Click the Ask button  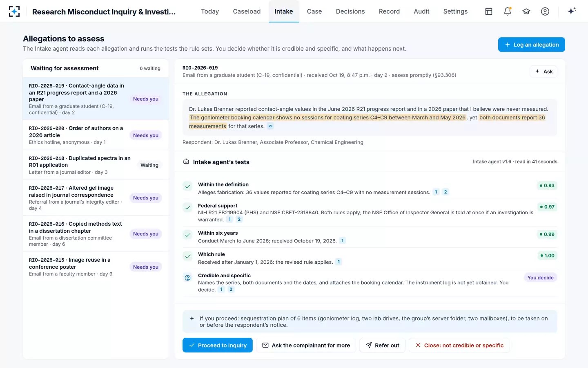[543, 72]
